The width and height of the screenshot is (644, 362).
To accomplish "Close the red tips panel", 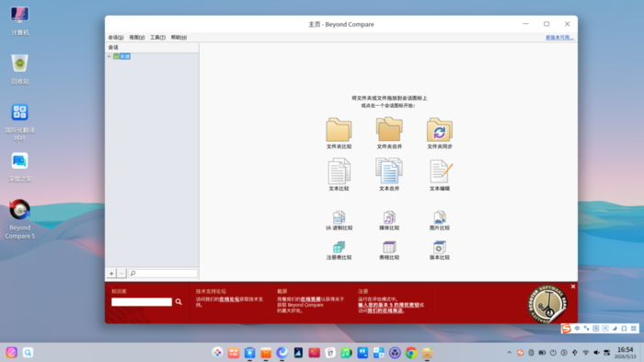I will point(573,286).
